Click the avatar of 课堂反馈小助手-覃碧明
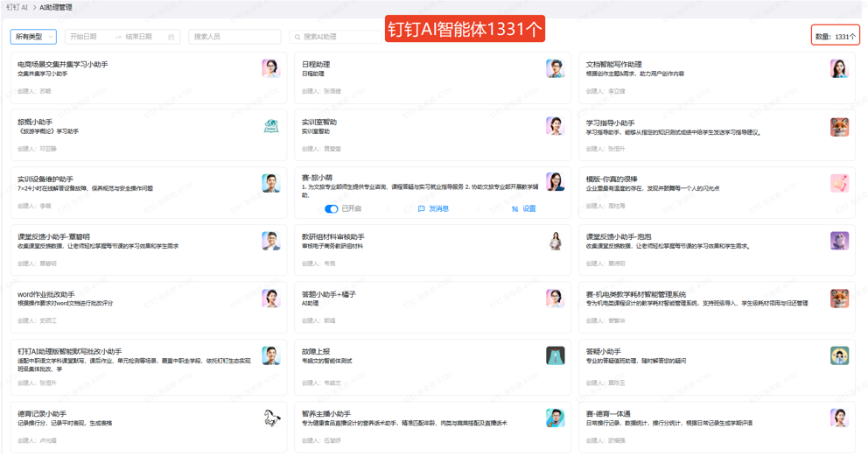The width and height of the screenshot is (868, 457). [270, 241]
